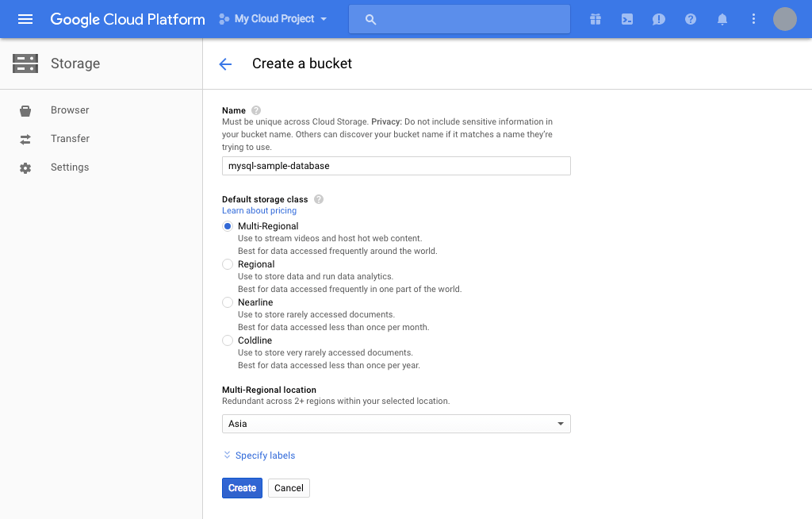This screenshot has height=519, width=812.
Task: Activate the Cloud Shell terminal icon
Action: click(627, 19)
